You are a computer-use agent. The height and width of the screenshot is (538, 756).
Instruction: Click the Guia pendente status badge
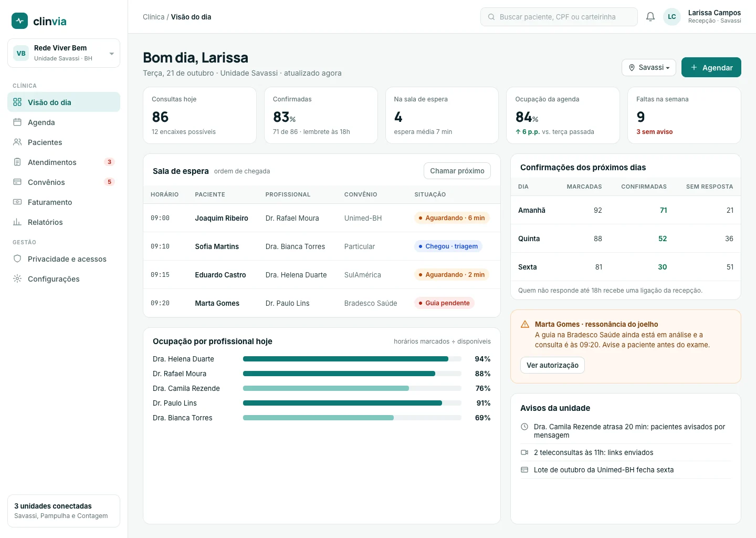[444, 303]
